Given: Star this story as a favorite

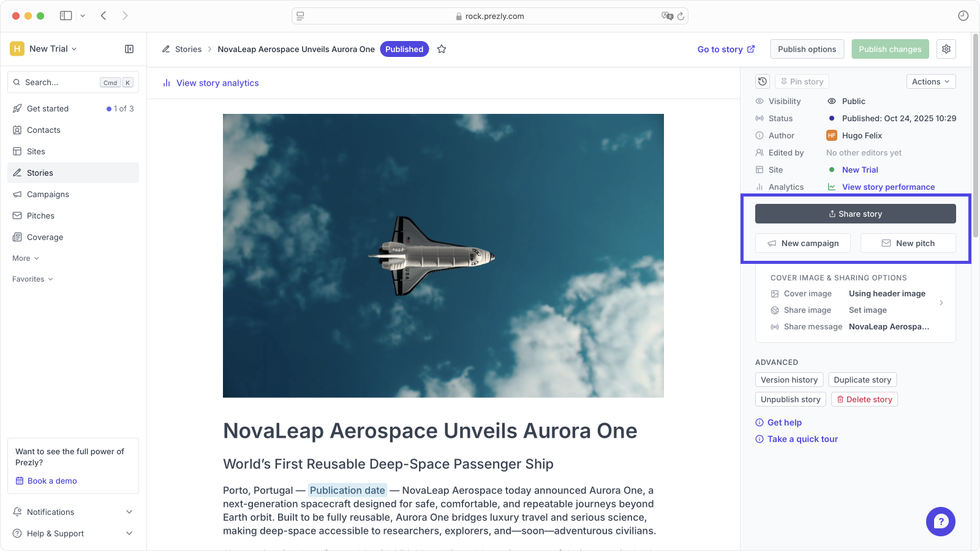Looking at the screenshot, I should tap(442, 49).
